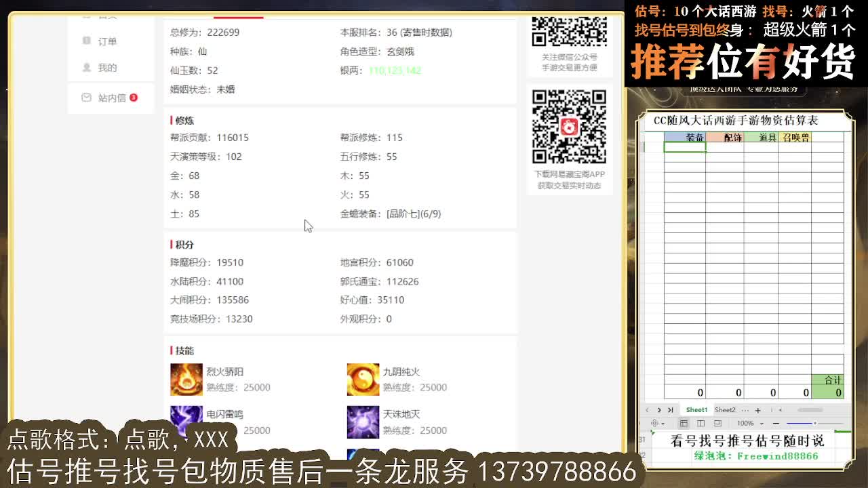Add a new sheet with the plus button
Image resolution: width=868 pixels, height=488 pixels.
pos(757,409)
